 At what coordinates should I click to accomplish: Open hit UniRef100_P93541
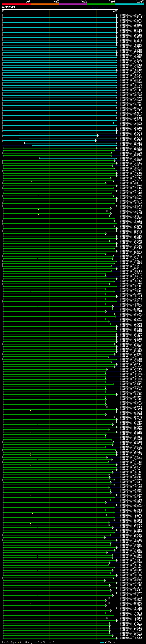coord(131,72)
